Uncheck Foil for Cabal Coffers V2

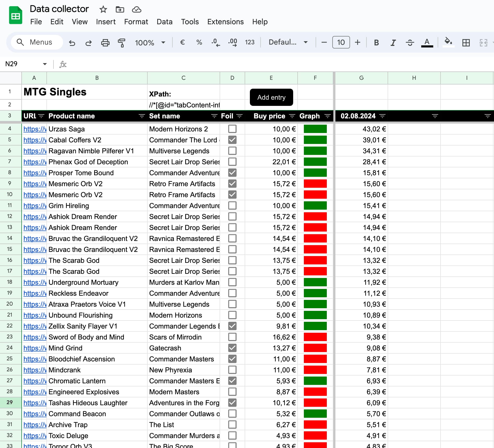[x=232, y=140]
